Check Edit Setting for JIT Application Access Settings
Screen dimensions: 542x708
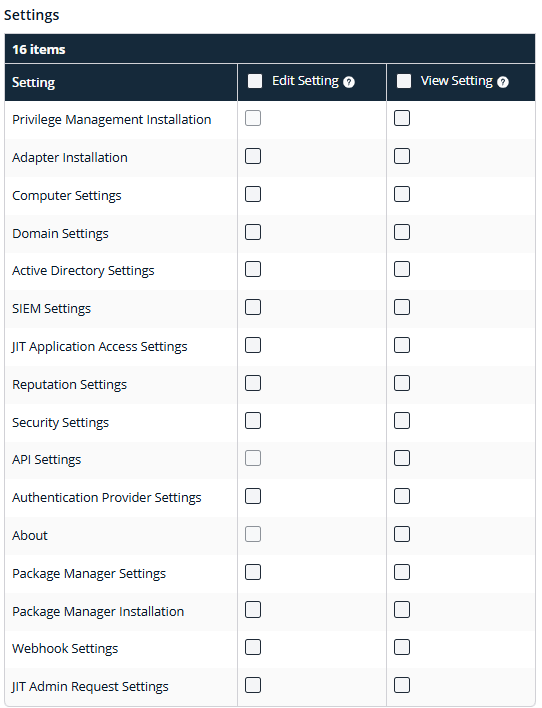click(252, 345)
